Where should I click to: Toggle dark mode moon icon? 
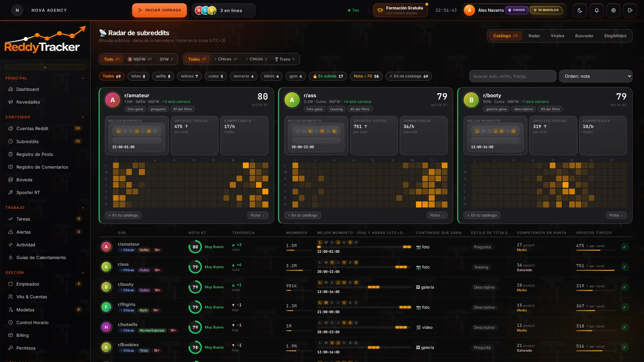(580, 10)
